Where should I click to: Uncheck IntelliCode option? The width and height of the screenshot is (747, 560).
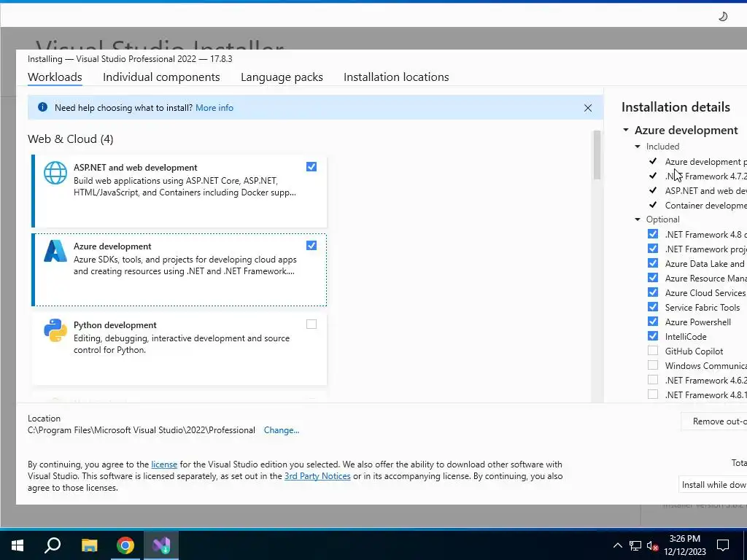coord(653,336)
